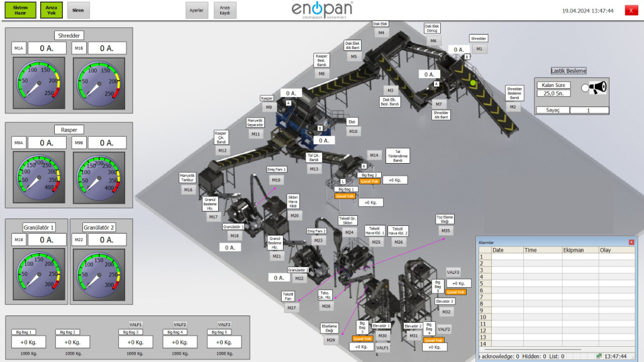Click the Granülatör 1 M18 gauge dial
The height and width of the screenshot is (362, 644).
(x=37, y=270)
